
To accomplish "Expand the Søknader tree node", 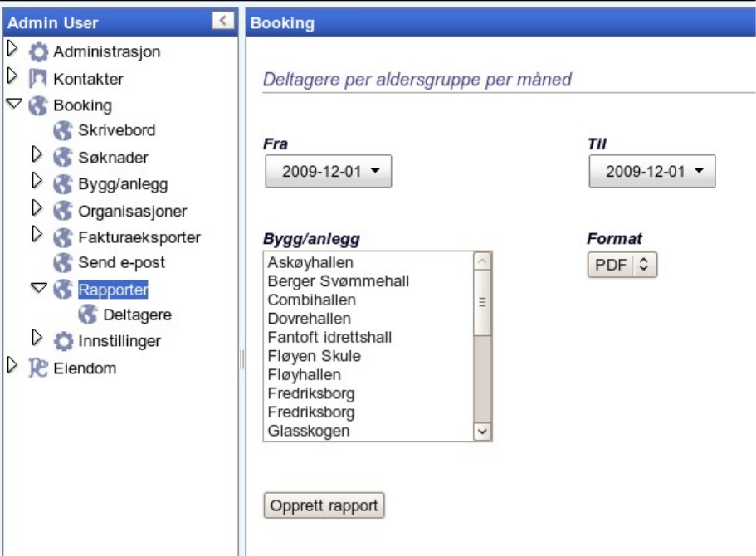I will [37, 155].
